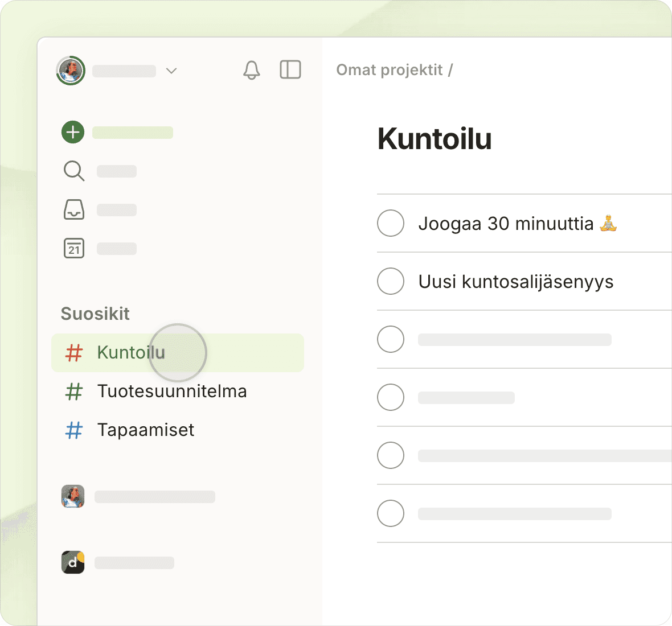Open the inbox tray icon

[73, 209]
